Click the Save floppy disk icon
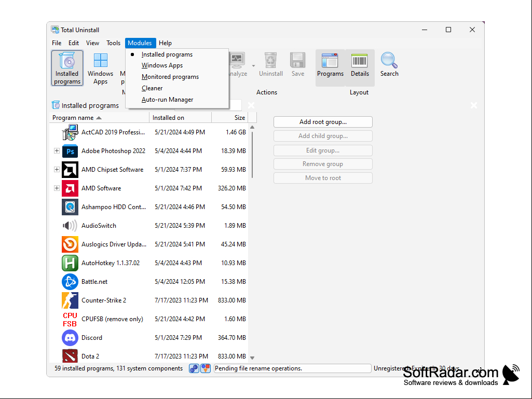Viewport: 532px width, 399px height. (297, 60)
